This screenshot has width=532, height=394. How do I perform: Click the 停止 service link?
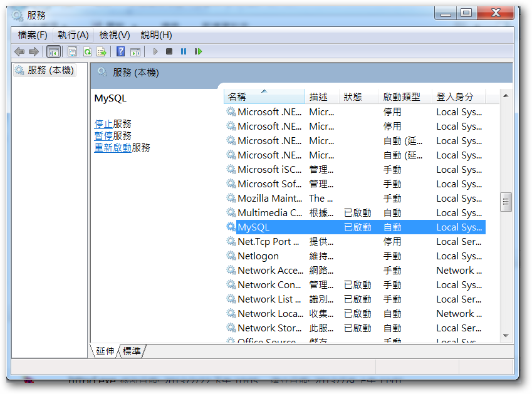(103, 124)
